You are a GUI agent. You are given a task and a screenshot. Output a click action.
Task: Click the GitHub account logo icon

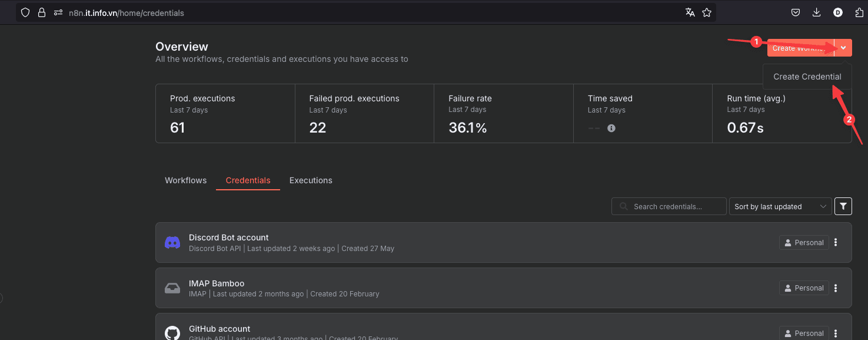(172, 333)
